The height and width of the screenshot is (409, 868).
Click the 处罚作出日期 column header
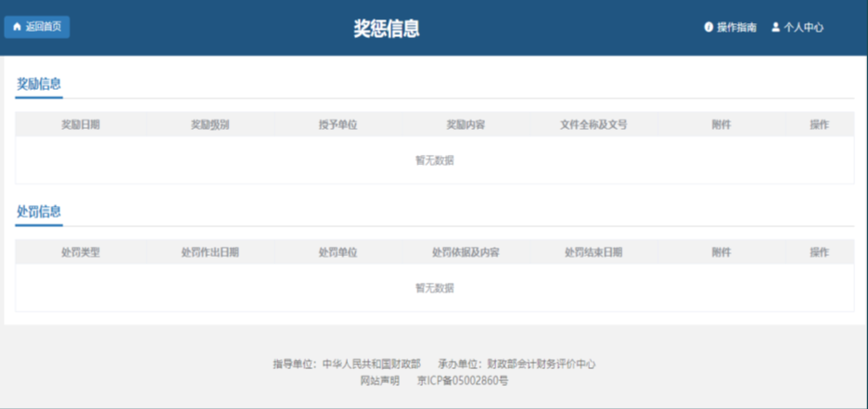point(210,252)
